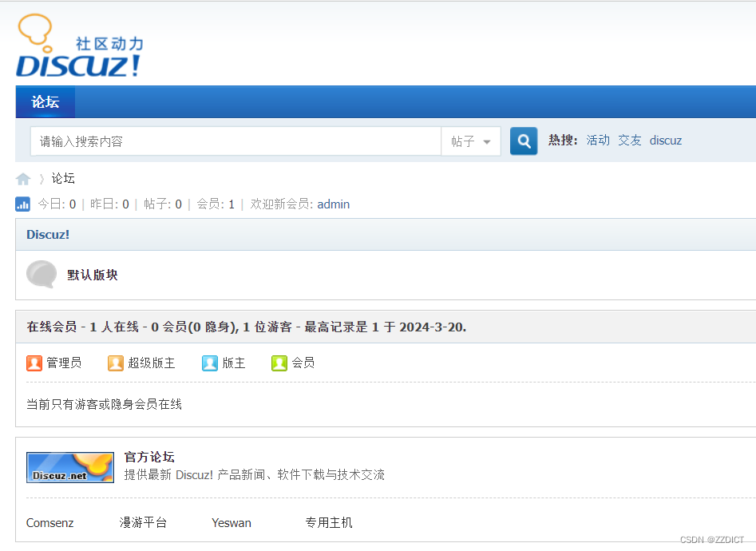
Task: Click the 会员: 1 statistic text
Action: coord(216,204)
